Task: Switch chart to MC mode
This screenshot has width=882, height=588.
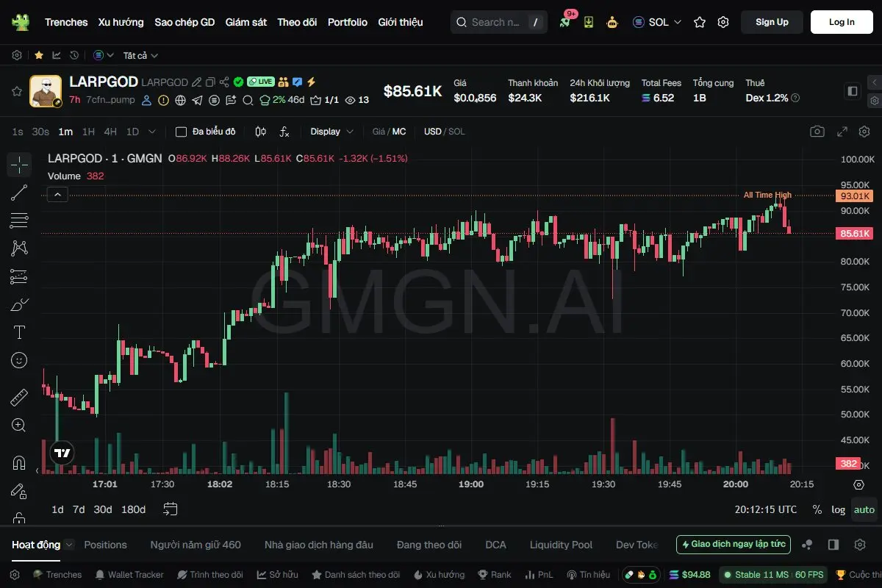Action: click(399, 132)
